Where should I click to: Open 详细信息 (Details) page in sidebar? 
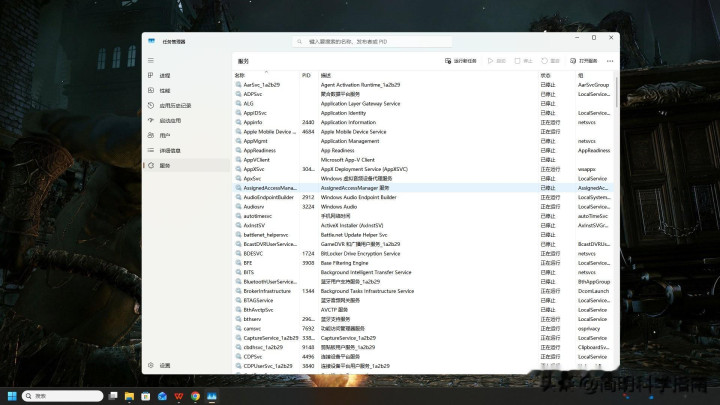pyautogui.click(x=170, y=151)
